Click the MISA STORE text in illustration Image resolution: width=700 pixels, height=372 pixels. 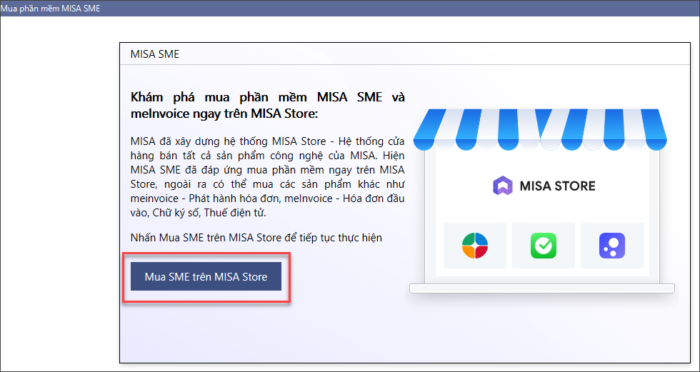pos(557,186)
